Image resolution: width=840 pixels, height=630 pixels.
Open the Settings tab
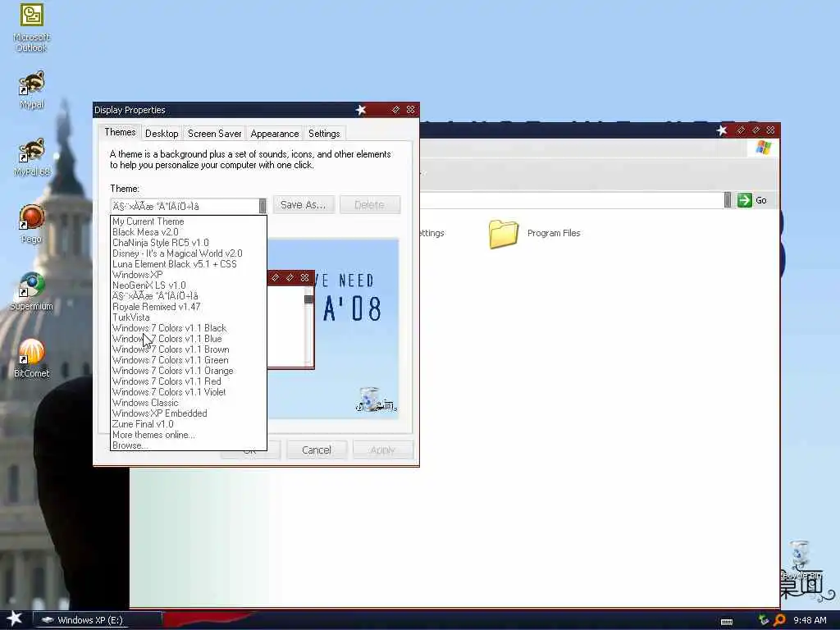[x=324, y=134]
